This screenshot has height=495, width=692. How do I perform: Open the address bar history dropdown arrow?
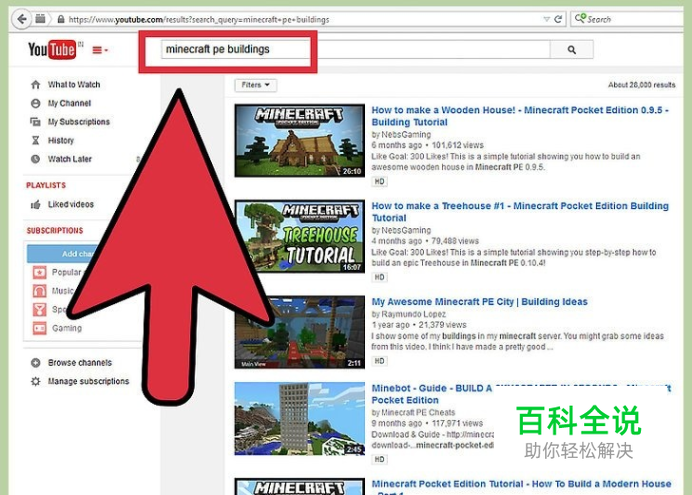[546, 19]
